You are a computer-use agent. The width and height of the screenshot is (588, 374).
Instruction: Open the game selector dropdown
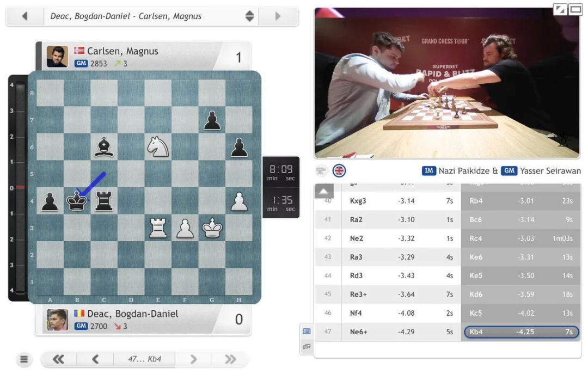(x=151, y=16)
